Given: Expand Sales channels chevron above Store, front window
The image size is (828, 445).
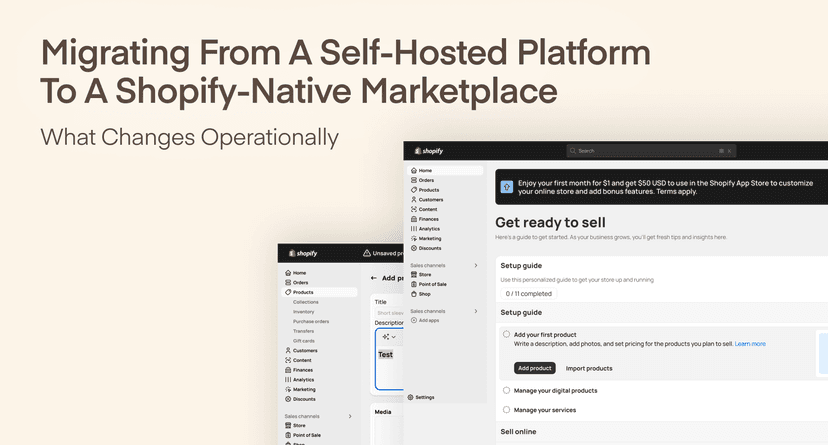Looking at the screenshot, I should coord(476,266).
